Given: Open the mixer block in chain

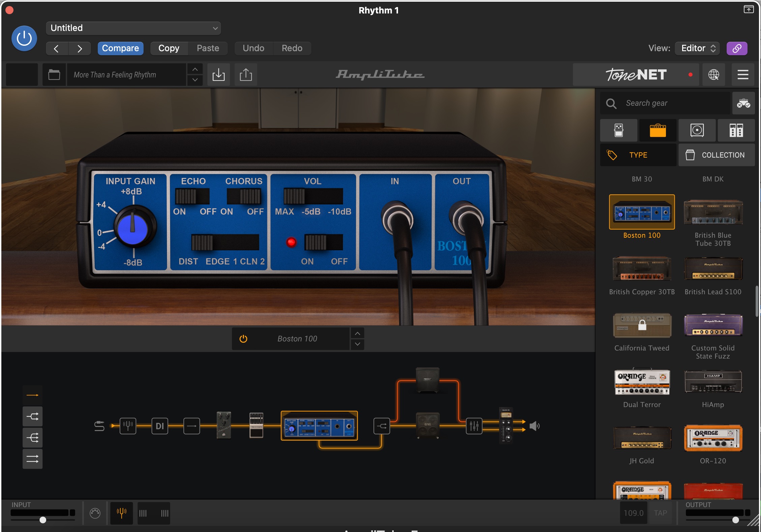Looking at the screenshot, I should [x=474, y=426].
